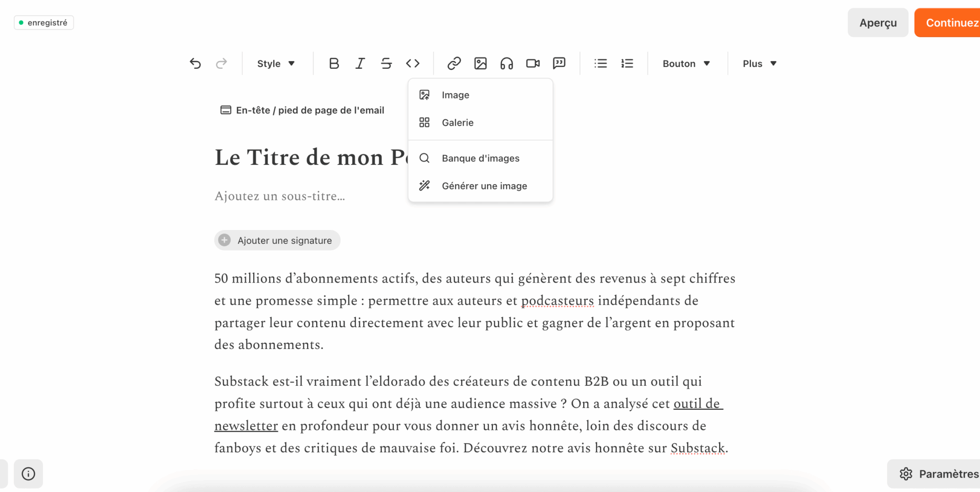Insert a video with camera icon
Viewport: 980px width, 492px height.
pos(533,64)
